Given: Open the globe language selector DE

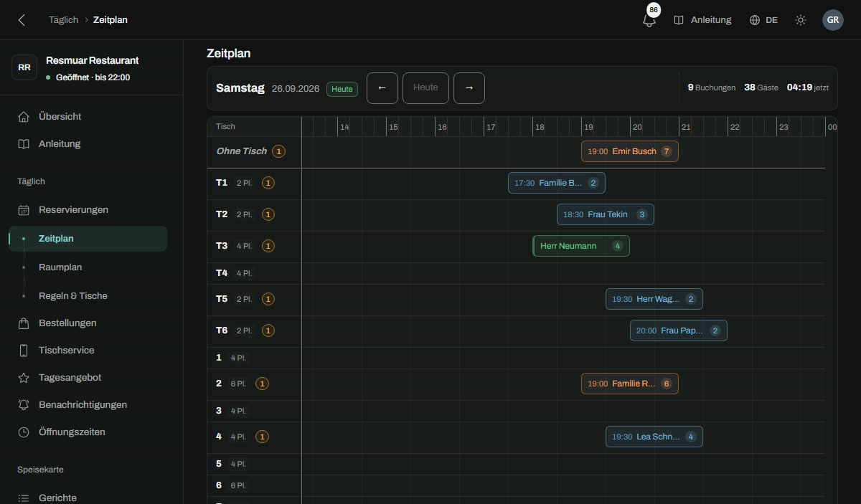Looking at the screenshot, I should (x=763, y=20).
